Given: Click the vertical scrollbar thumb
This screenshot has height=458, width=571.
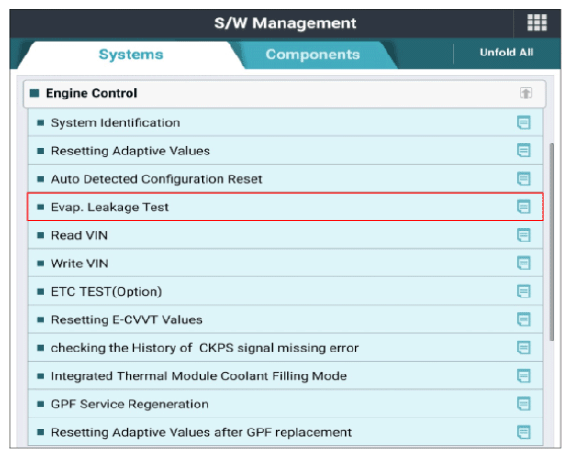Looking at the screenshot, I should [x=552, y=242].
